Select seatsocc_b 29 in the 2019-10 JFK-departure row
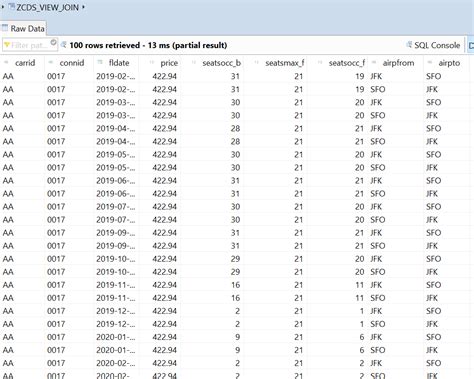Screen dimensions: 474x379 [x=235, y=259]
